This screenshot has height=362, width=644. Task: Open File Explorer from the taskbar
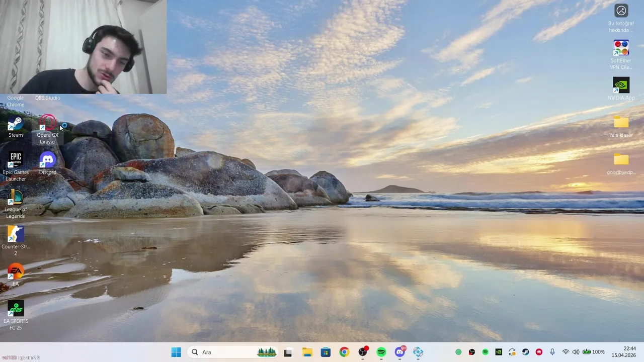tap(307, 352)
